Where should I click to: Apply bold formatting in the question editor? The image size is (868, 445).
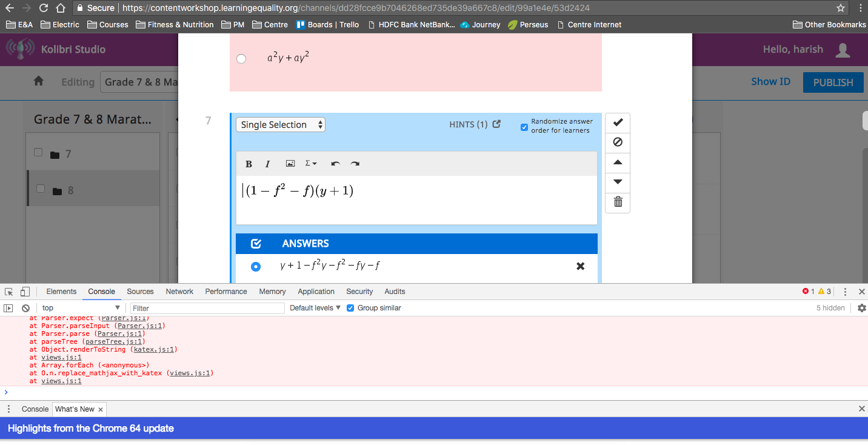tap(249, 164)
